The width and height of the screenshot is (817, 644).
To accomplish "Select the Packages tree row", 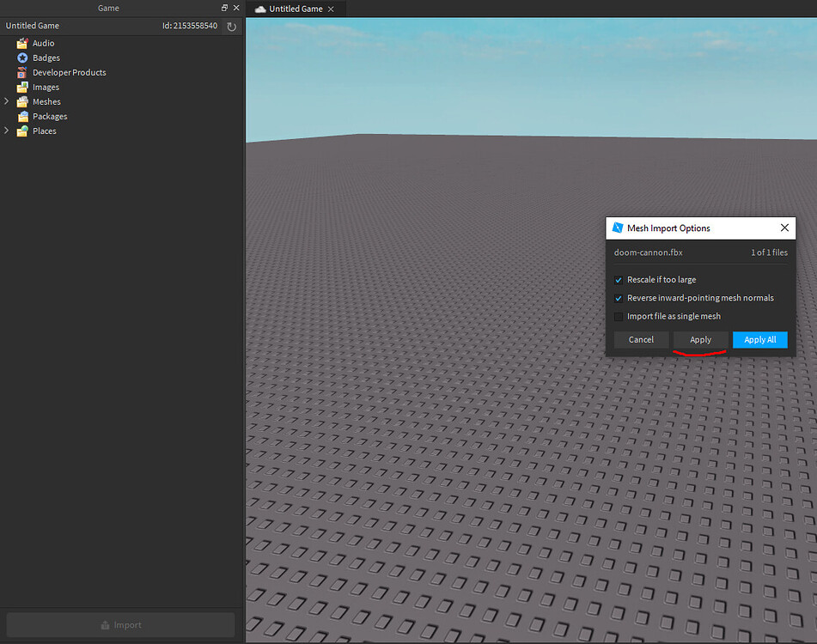I will coord(121,116).
